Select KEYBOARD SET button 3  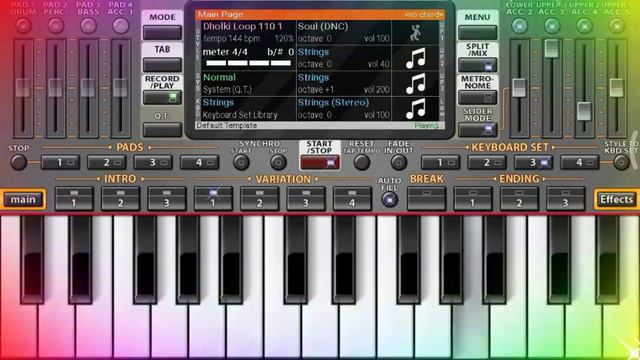click(533, 162)
